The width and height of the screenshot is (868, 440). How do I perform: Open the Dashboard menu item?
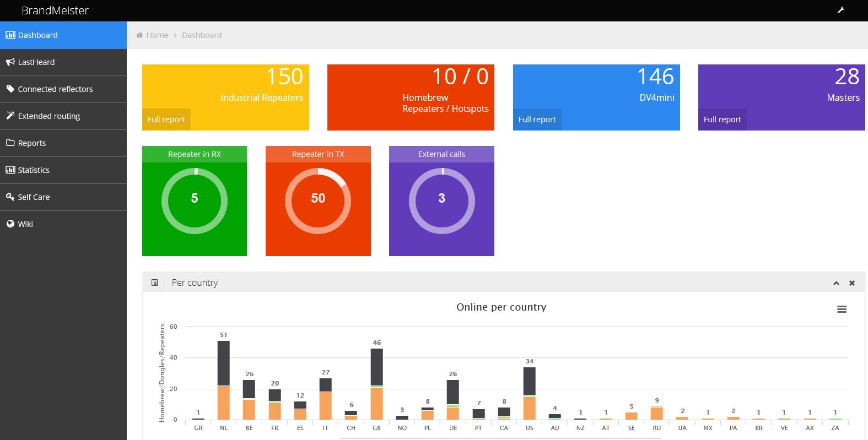(63, 35)
